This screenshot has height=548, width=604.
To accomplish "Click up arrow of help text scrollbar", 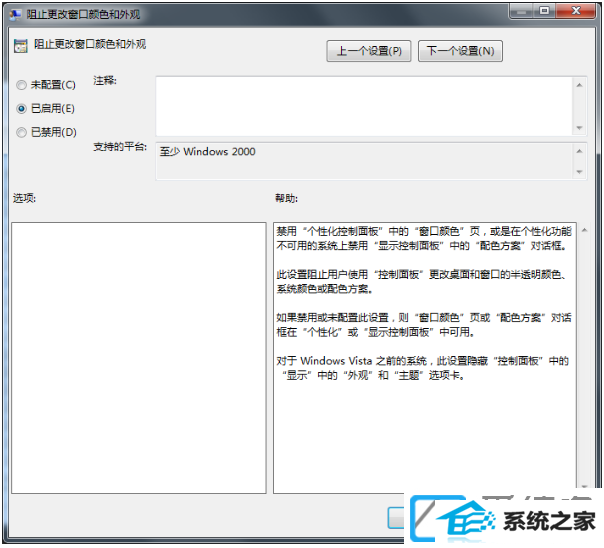I will pos(584,230).
